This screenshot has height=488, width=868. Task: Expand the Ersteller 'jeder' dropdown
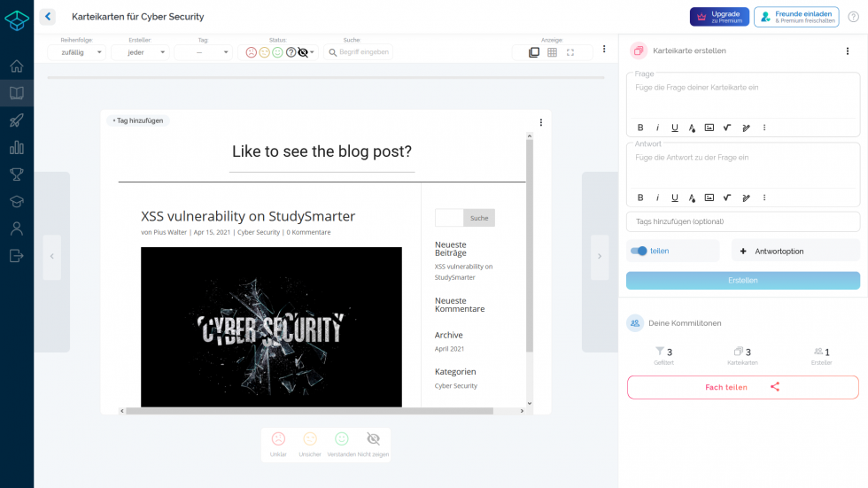(140, 52)
